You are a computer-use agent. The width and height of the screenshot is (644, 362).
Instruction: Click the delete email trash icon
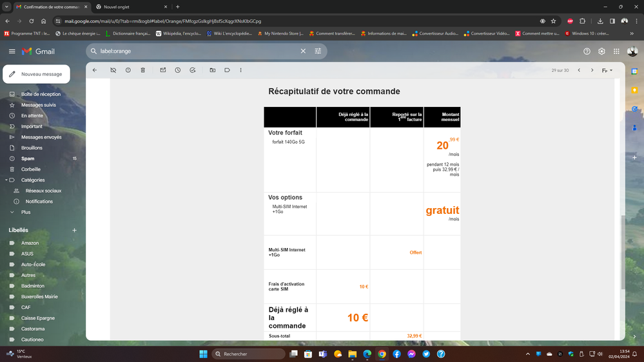click(x=143, y=70)
